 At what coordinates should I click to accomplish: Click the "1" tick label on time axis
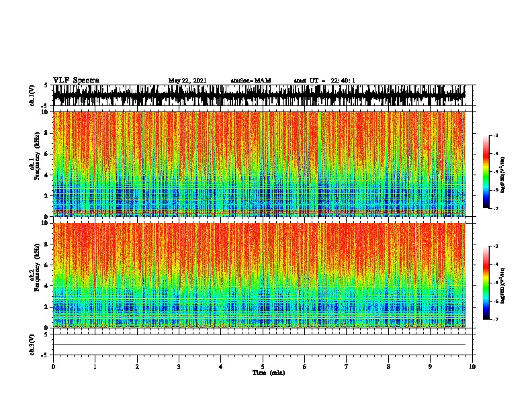pyautogui.click(x=95, y=367)
